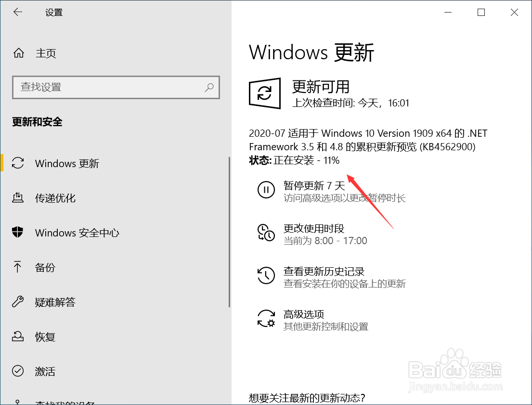Select the 激活 checkmark circle icon
Image resolution: width=532 pixels, height=405 pixels.
(x=18, y=371)
